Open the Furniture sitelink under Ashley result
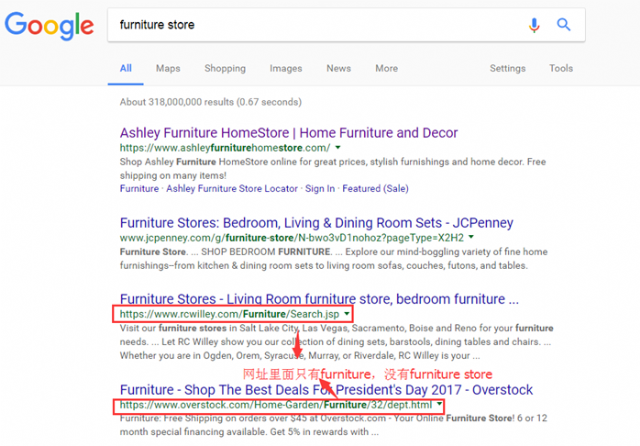The image size is (640, 446). tap(139, 189)
